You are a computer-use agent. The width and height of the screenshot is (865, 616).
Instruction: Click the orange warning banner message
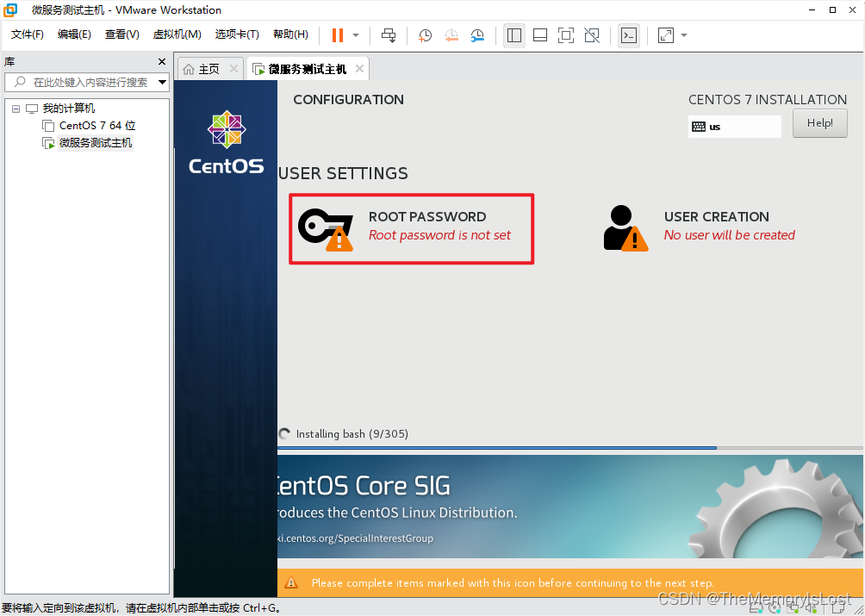pyautogui.click(x=513, y=583)
